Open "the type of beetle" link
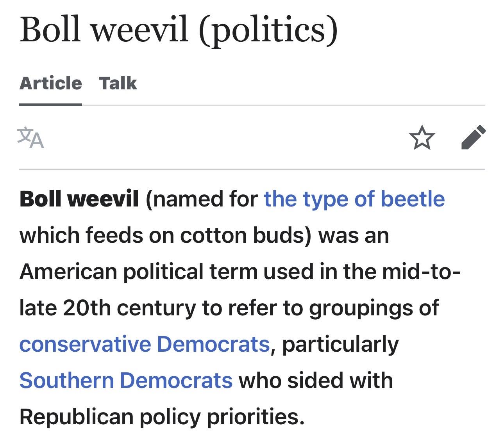Viewport: 504px width, 436px height. 354,199
